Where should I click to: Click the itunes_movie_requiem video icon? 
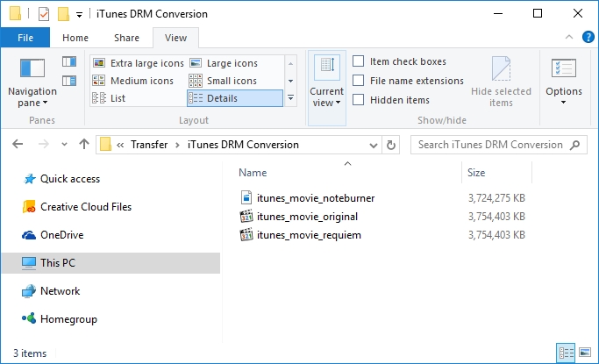[246, 234]
